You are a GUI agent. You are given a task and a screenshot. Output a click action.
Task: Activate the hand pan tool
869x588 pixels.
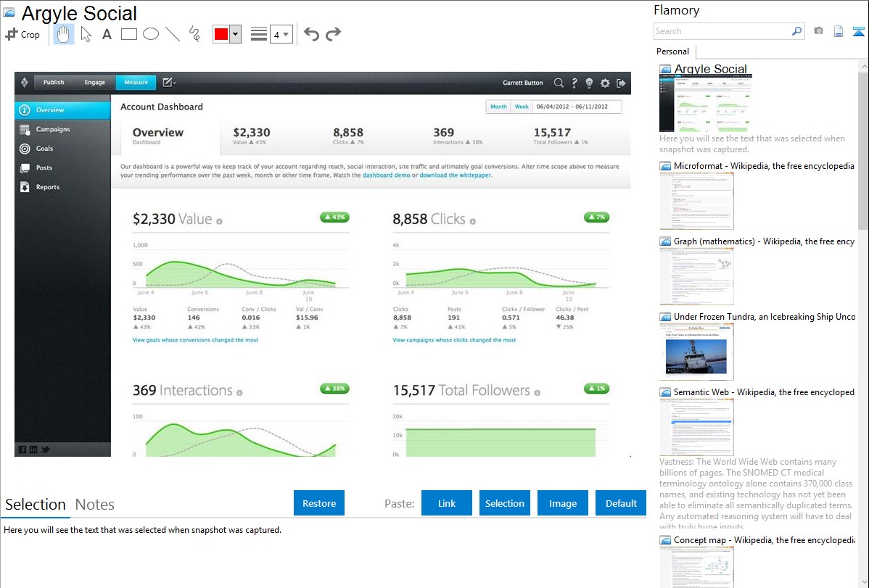click(x=64, y=34)
